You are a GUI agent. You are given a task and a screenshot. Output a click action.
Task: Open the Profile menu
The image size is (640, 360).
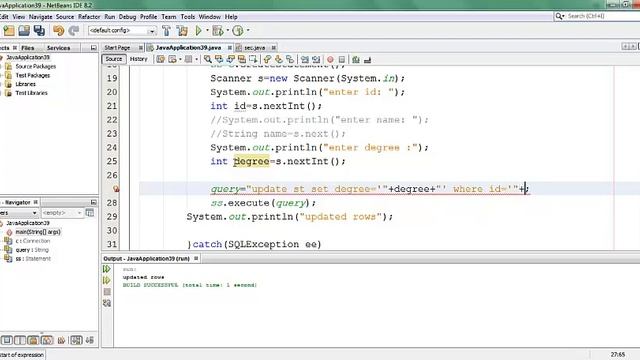[x=149, y=17]
